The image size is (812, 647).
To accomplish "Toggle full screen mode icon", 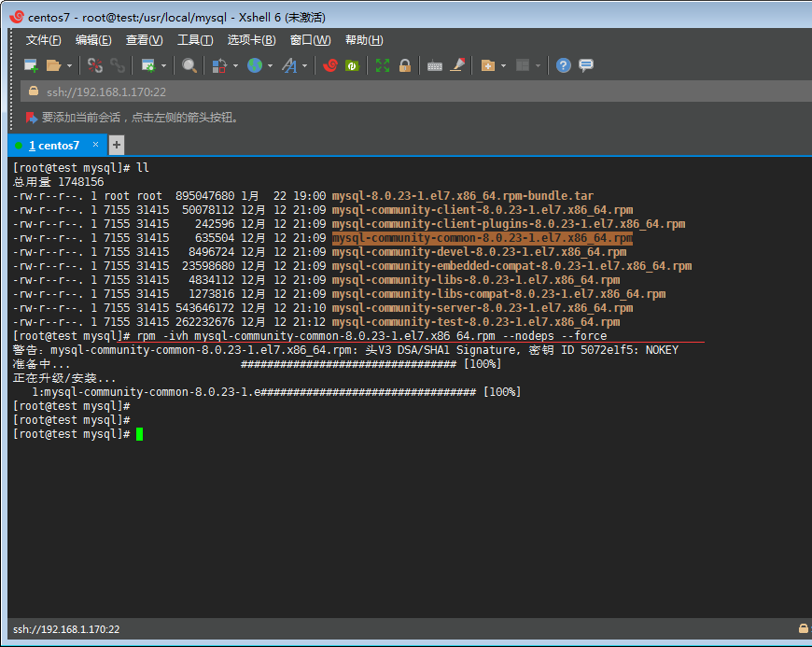I will pyautogui.click(x=383, y=65).
